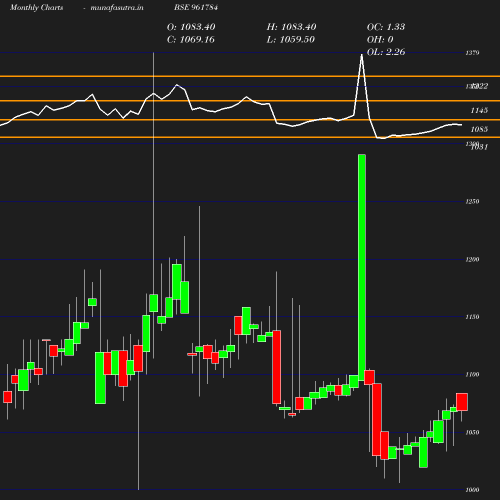Click the close value 'C: 1069.16'
The height and width of the screenshot is (500, 500).
191,40
